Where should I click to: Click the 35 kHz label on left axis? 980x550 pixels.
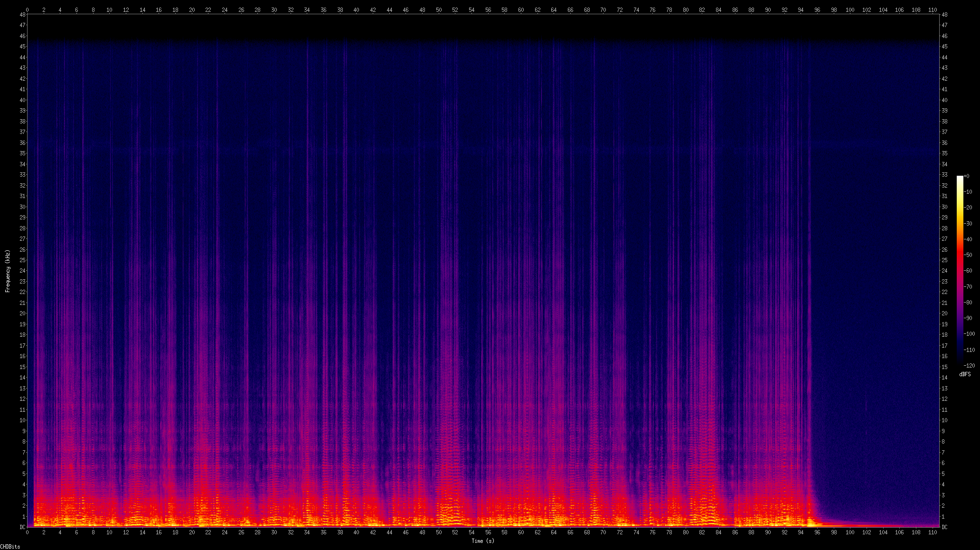click(x=22, y=153)
